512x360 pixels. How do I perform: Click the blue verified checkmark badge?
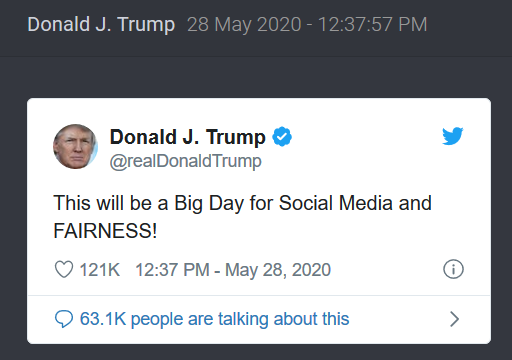pyautogui.click(x=282, y=136)
